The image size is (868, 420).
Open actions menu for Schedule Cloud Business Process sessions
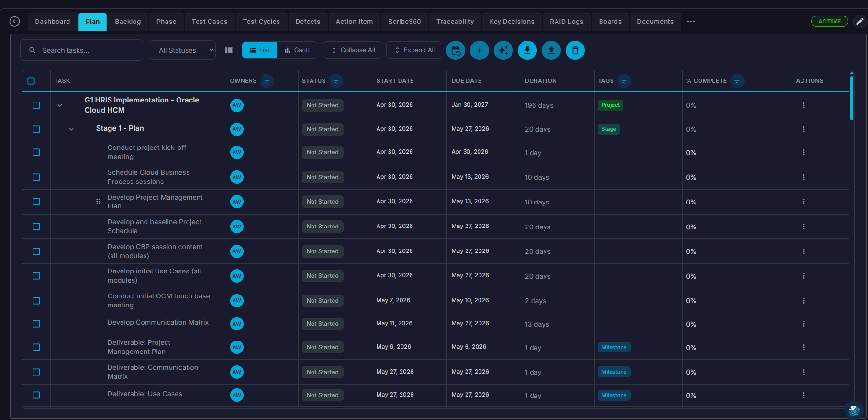pyautogui.click(x=804, y=177)
